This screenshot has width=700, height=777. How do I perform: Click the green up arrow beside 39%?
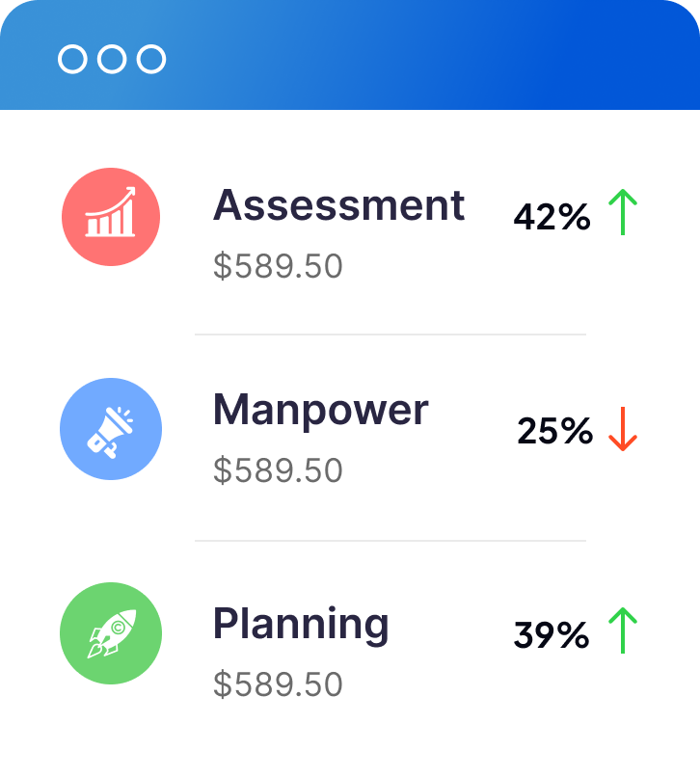pos(624,631)
